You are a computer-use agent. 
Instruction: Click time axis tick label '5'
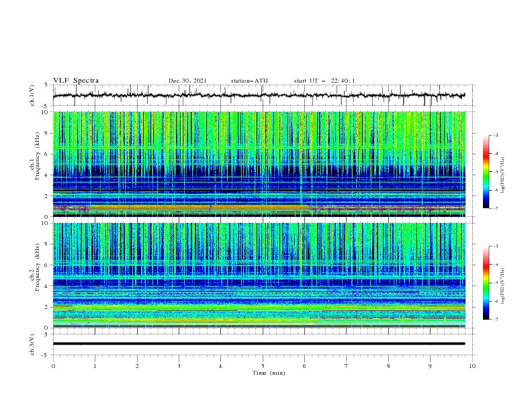click(x=263, y=366)
